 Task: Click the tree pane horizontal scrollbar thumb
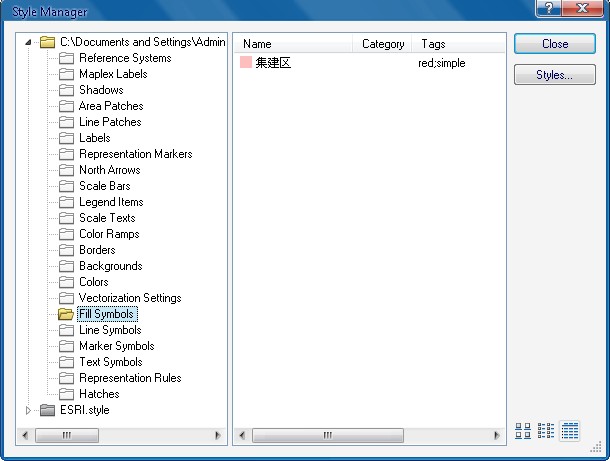67,435
